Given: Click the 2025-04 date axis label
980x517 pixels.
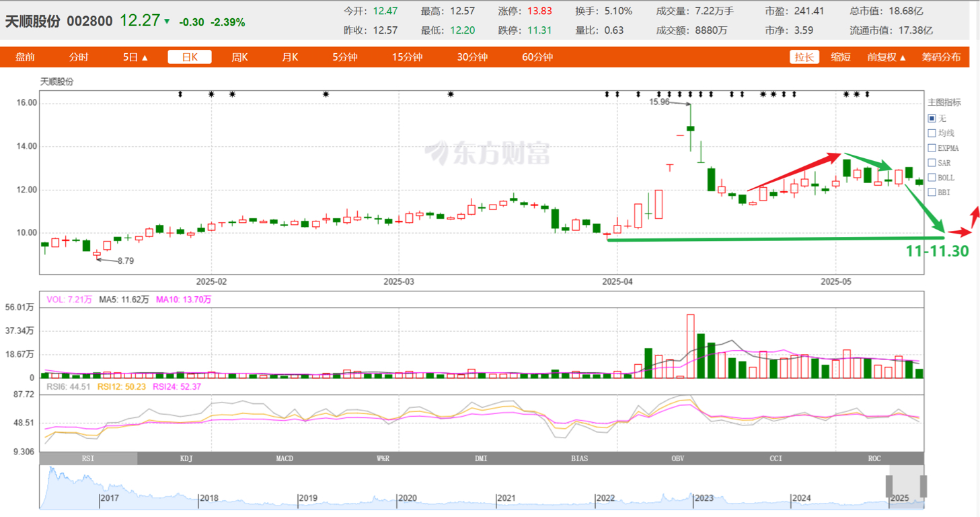Looking at the screenshot, I should pos(617,281).
